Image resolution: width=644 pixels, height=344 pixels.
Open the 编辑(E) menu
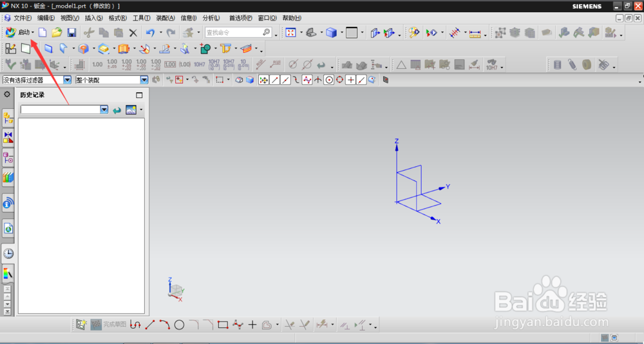(46, 18)
